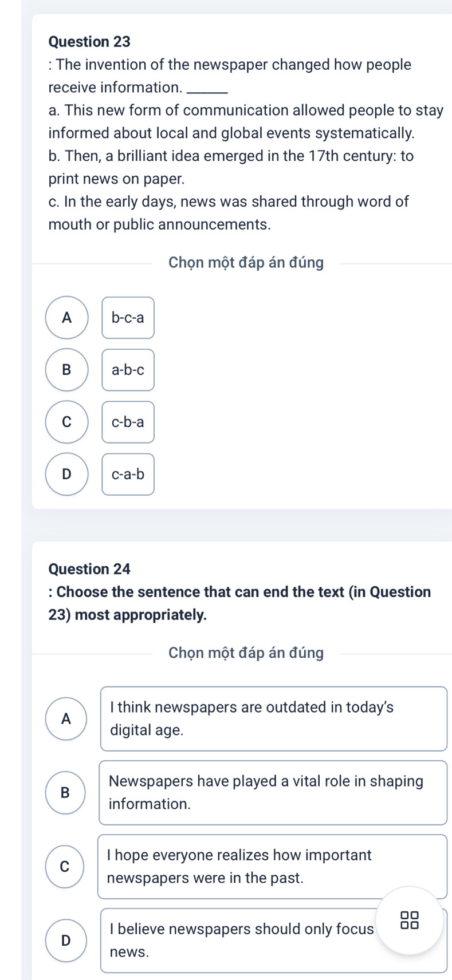Pick answer 'I hope everyone realizes how important'
The height and width of the screenshot is (980, 452).
273,867
